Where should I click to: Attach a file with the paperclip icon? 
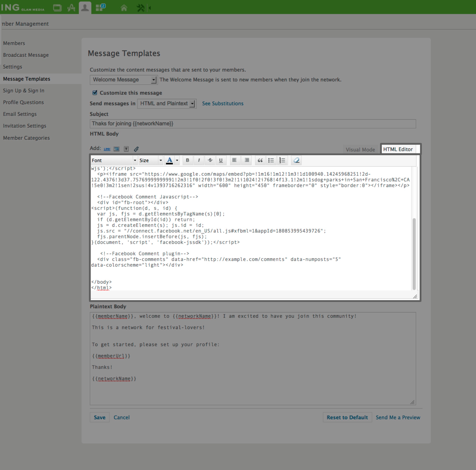(x=136, y=149)
